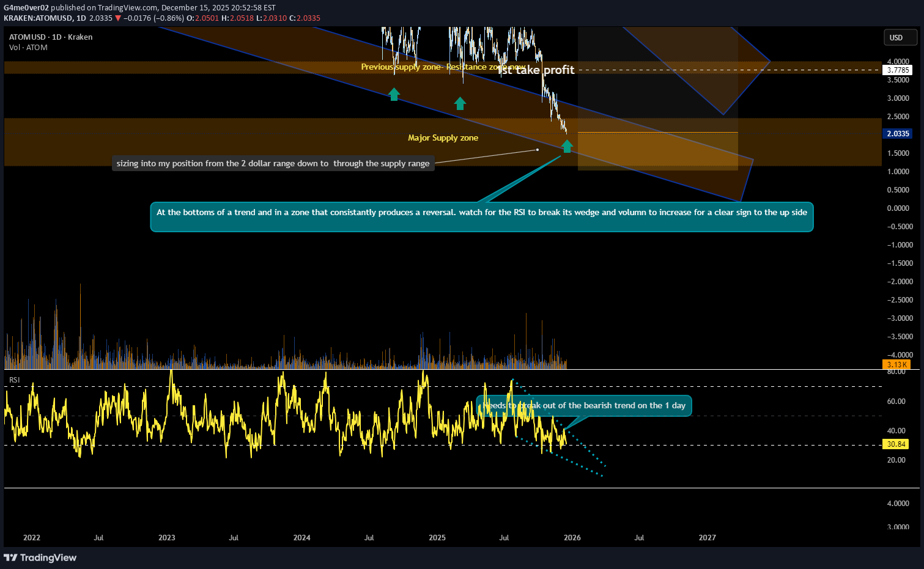Select the 30.84 RSI value label
Screen dimensions: 924x569
click(896, 444)
